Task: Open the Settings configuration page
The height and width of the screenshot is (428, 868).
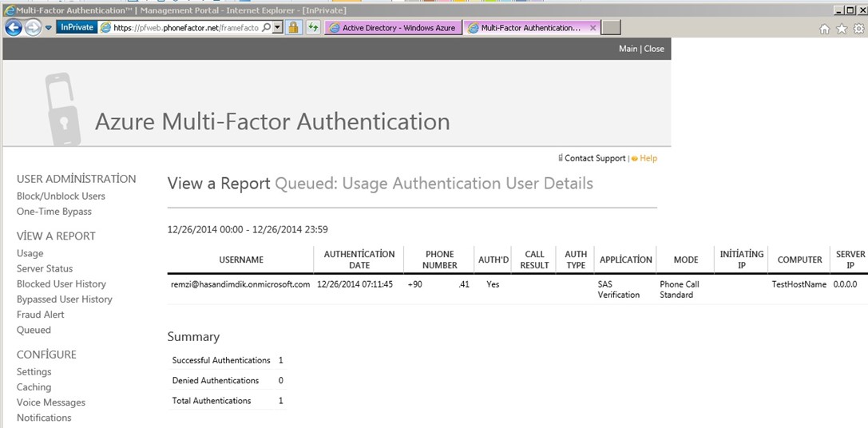Action: 34,372
